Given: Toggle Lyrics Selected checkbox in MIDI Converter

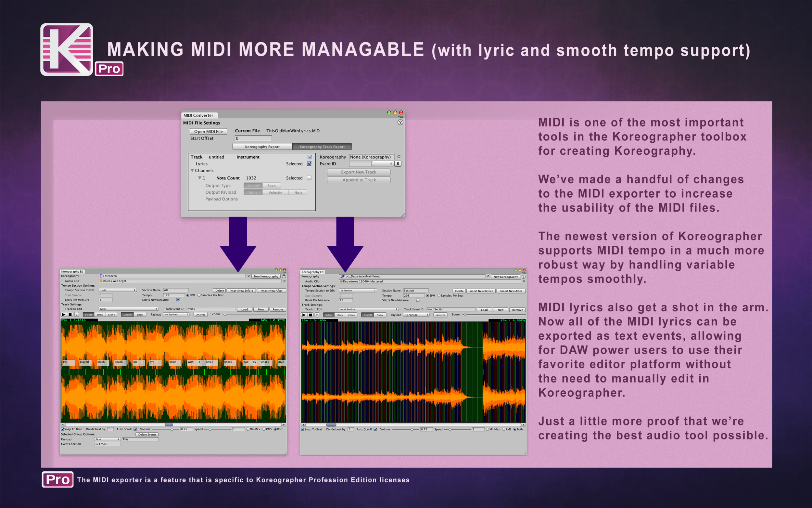Looking at the screenshot, I should (309, 163).
